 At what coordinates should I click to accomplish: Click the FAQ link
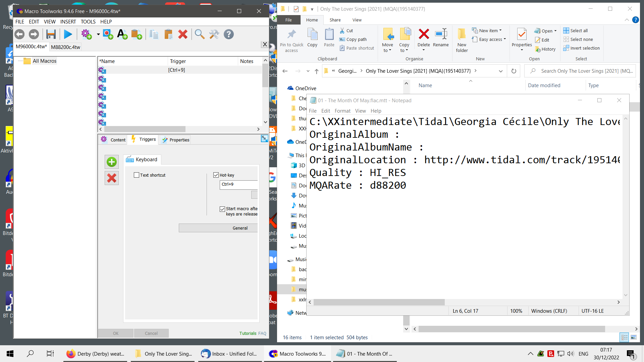(x=262, y=333)
